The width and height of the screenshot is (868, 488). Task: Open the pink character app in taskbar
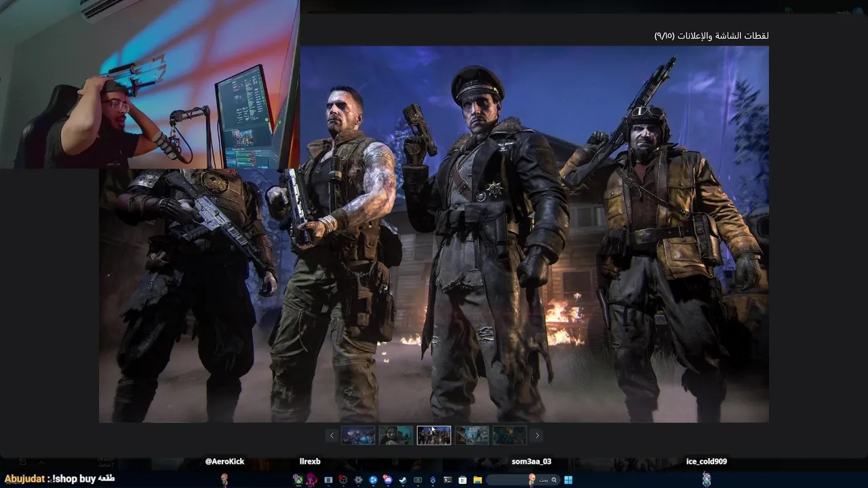(x=311, y=480)
